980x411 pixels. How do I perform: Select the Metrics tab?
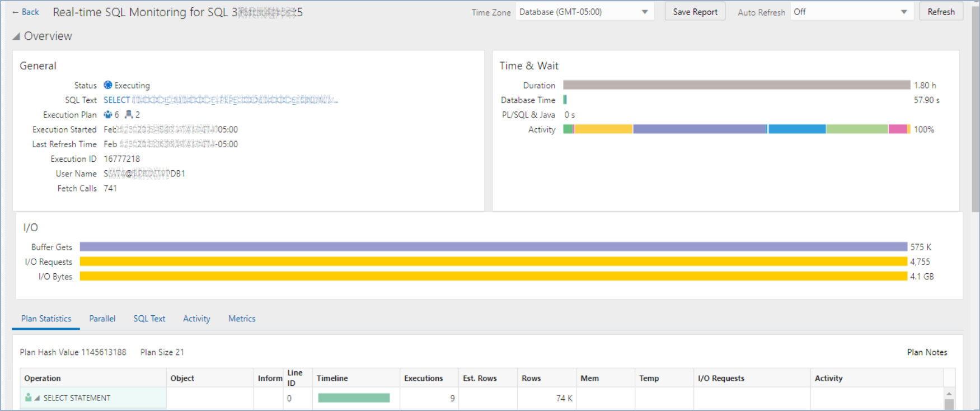pos(242,319)
